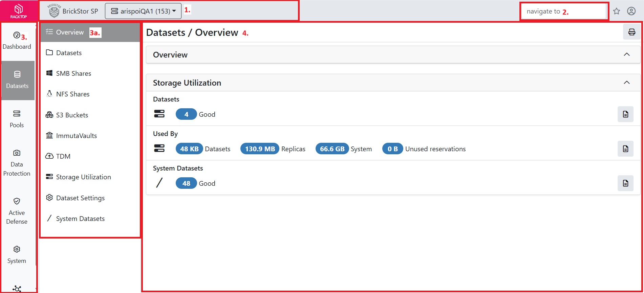Open System gear in sidebar
Viewport: 644px width, 293px height.
(17, 249)
